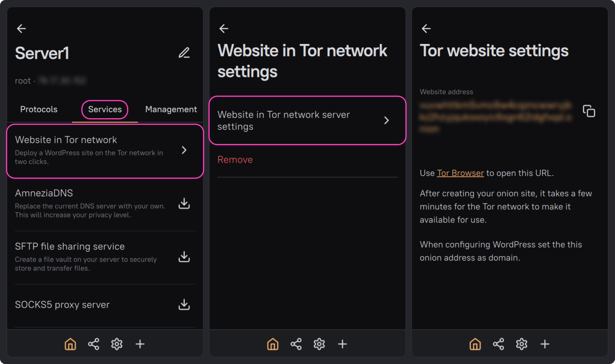615x364 pixels.
Task: Tap plus icon in middle panel bottom bar
Action: pyautogui.click(x=343, y=344)
